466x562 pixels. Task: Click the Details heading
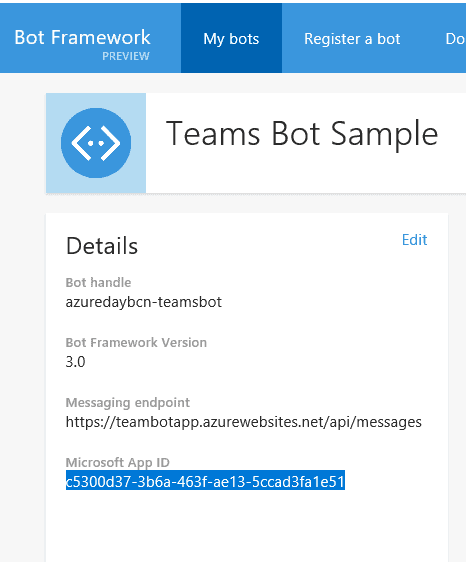(x=102, y=246)
